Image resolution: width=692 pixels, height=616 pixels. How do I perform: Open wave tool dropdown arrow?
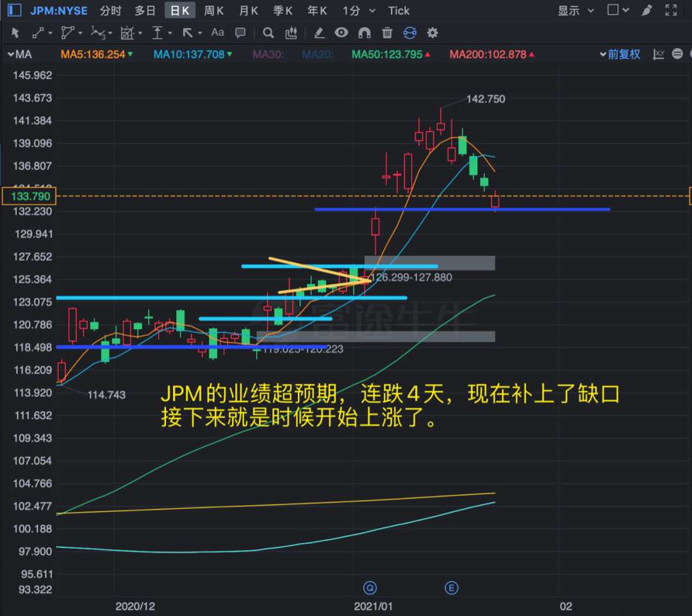coord(110,33)
